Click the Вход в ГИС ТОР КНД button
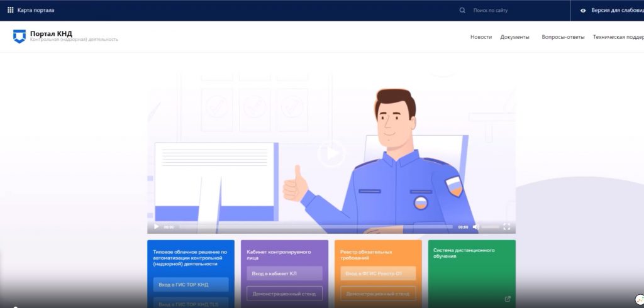This screenshot has height=308, width=644. tap(191, 285)
